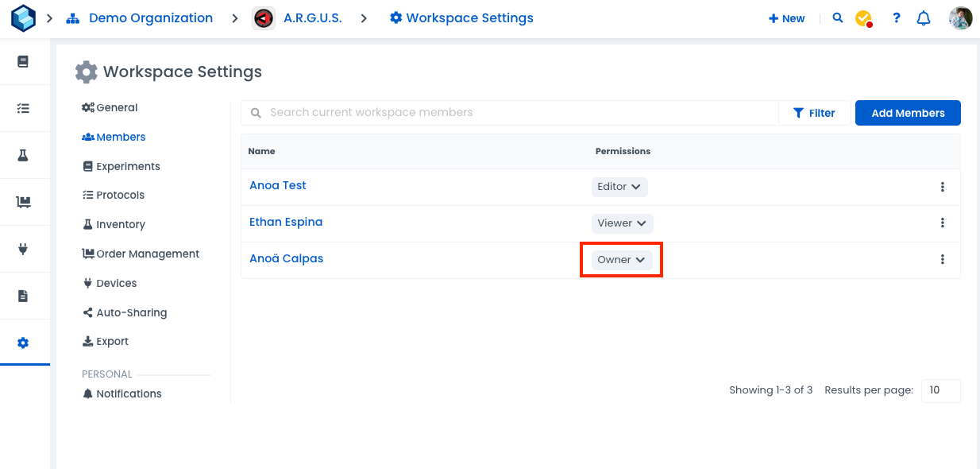Click the Add Members button
980x469 pixels.
908,113
